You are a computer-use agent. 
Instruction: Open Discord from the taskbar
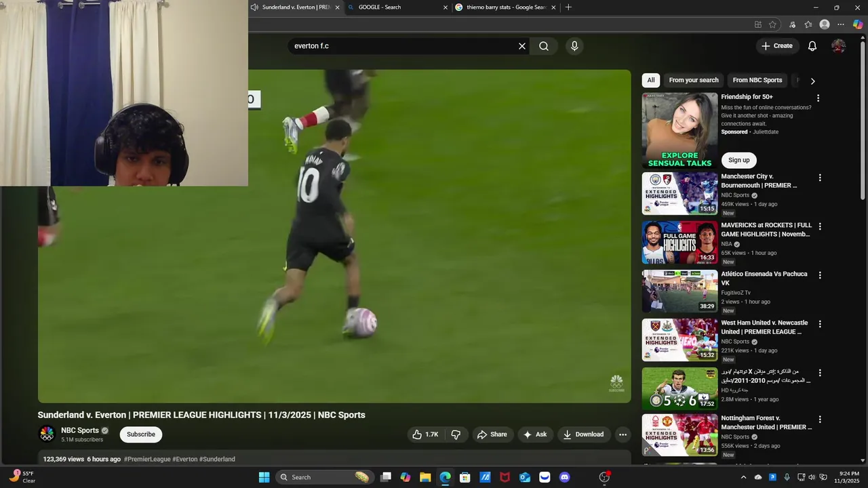click(565, 477)
